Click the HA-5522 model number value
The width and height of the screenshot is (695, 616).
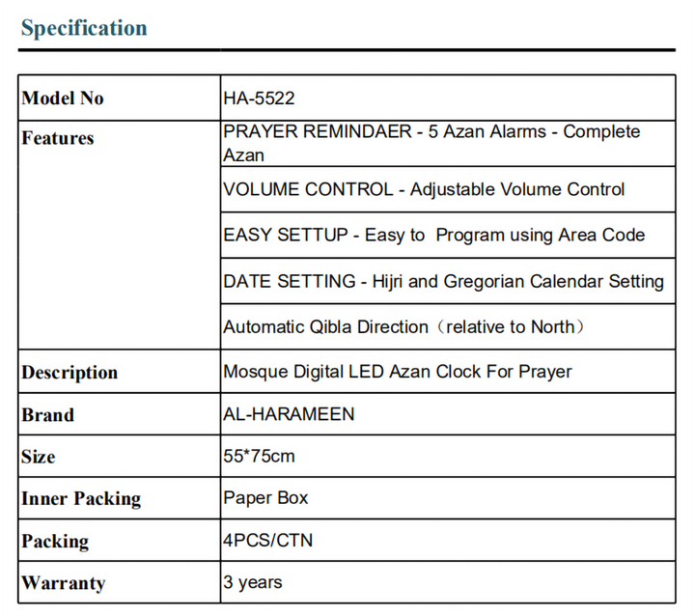(x=259, y=98)
